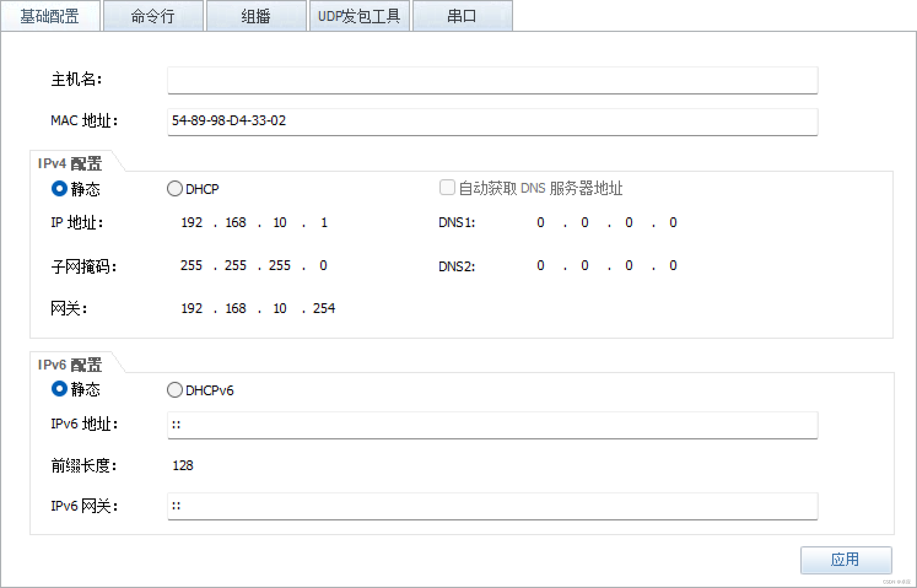Switch to the 串口 tab

coord(462,16)
